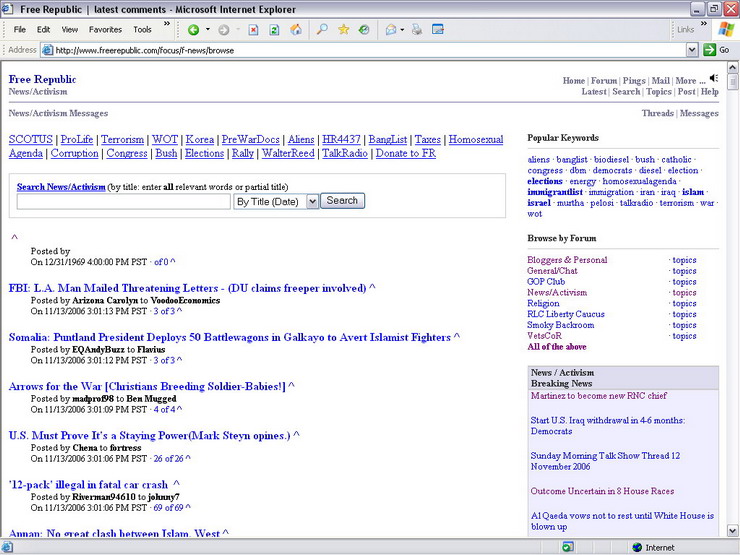Screen dimensions: 740x555
Task: Click the Donate to FR link
Action: tap(405, 153)
